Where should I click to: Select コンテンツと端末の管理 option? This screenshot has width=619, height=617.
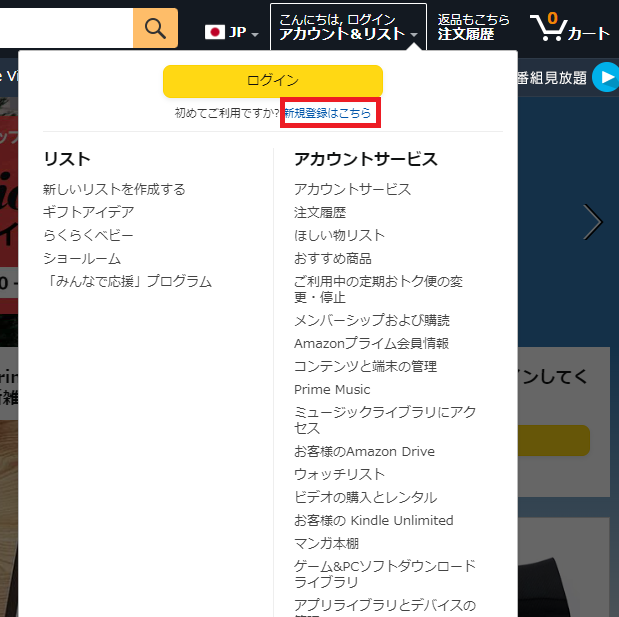365,367
